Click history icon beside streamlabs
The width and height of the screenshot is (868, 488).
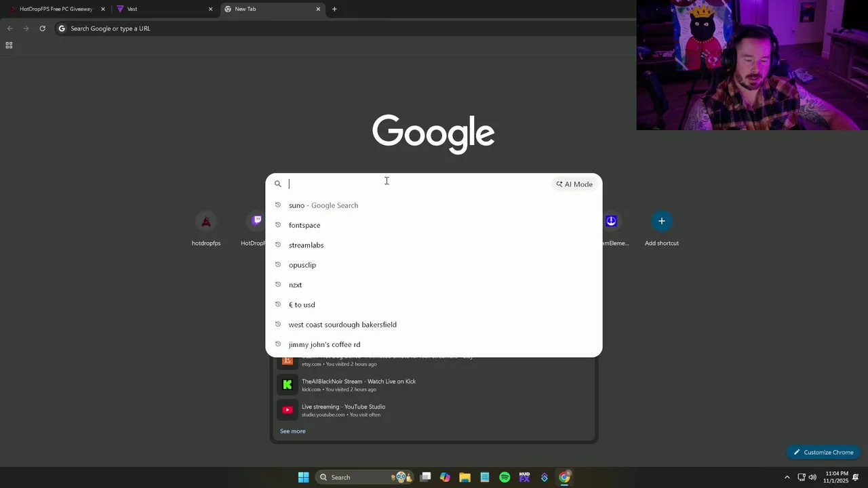tap(277, 245)
